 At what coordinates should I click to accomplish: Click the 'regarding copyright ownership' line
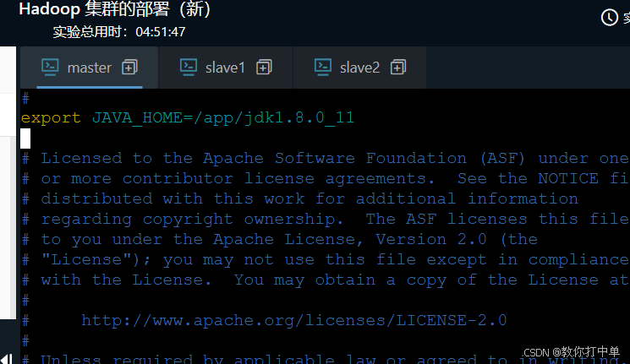click(x=326, y=219)
